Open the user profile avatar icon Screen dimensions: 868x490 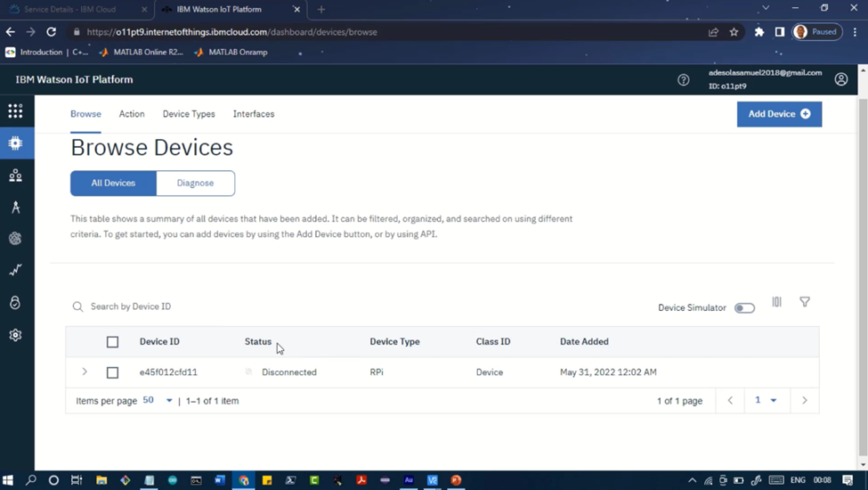[x=841, y=79]
